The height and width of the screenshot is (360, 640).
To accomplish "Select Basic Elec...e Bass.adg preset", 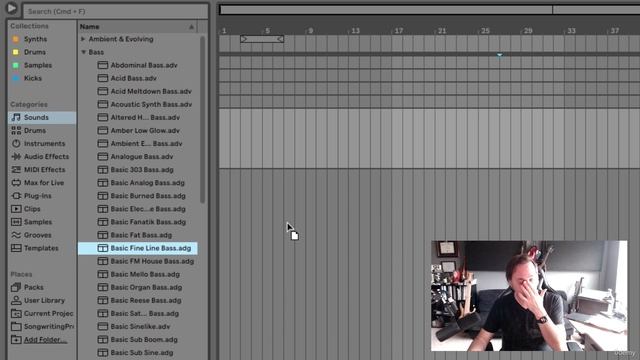I will [x=148, y=209].
